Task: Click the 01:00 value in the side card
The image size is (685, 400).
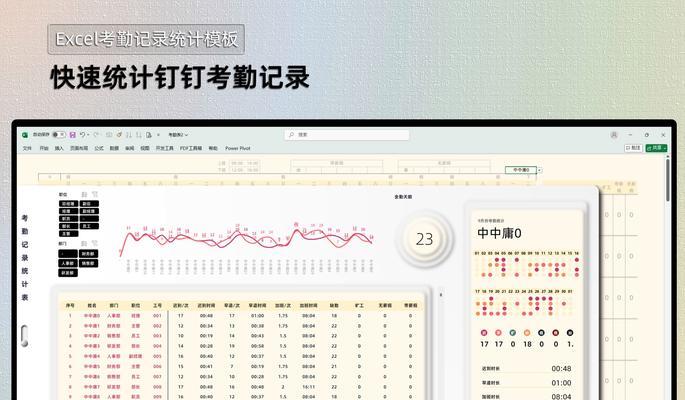Action: click(x=561, y=383)
